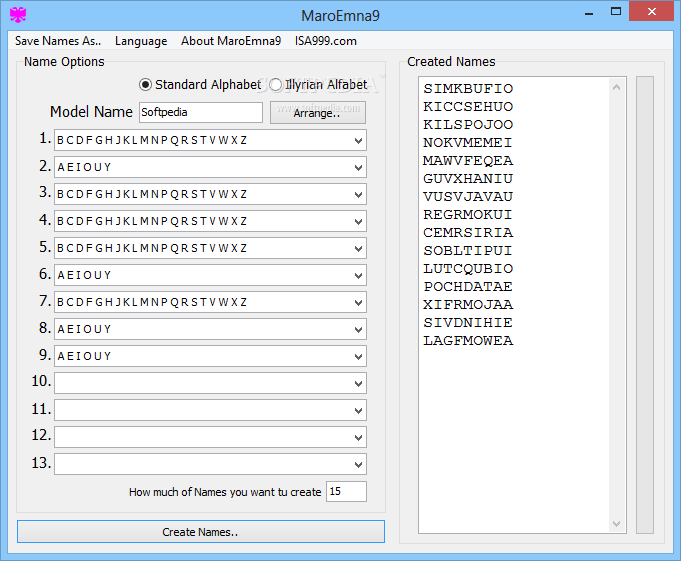Select the name KILSPOJOO in the list
The width and height of the screenshot is (681, 561).
point(468,125)
